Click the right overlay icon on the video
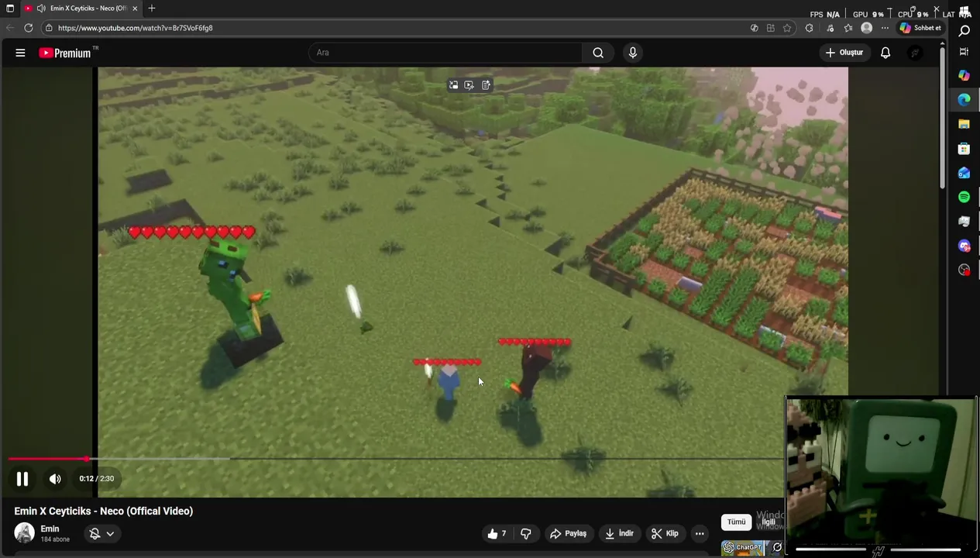 [486, 85]
